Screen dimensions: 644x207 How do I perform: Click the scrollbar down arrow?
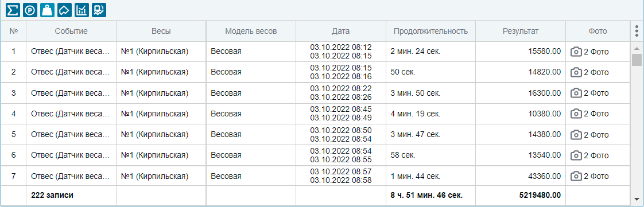(637, 199)
